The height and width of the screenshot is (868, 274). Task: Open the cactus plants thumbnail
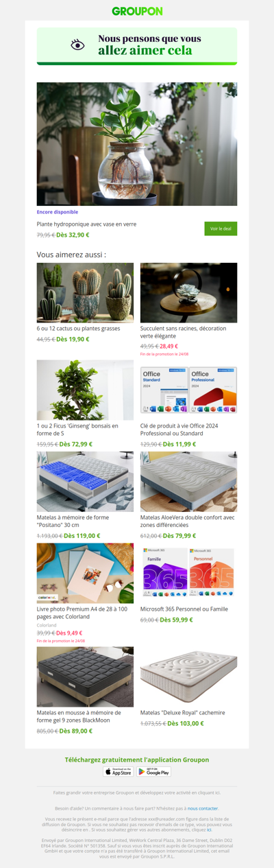(85, 292)
